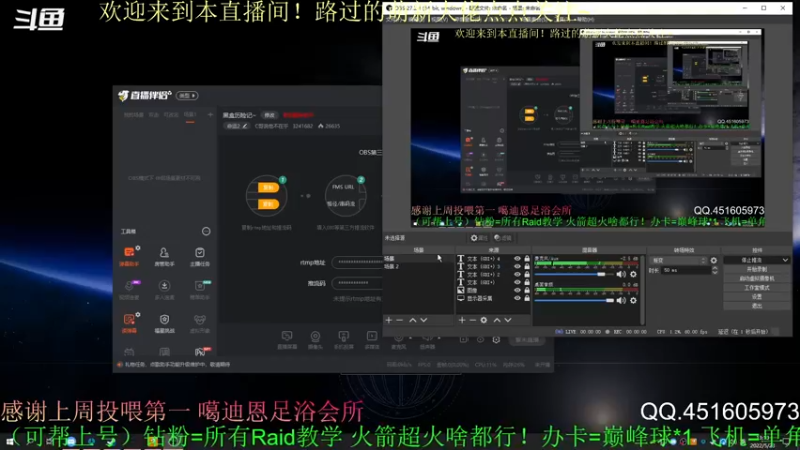Click 启动虚拟摄像机 button
The height and width of the screenshot is (450, 800).
[757, 278]
